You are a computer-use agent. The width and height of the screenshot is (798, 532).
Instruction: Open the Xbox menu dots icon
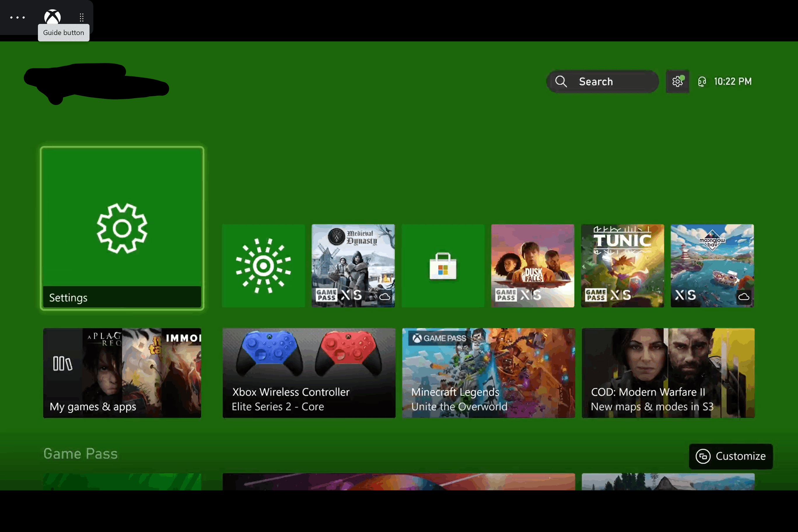point(17,16)
